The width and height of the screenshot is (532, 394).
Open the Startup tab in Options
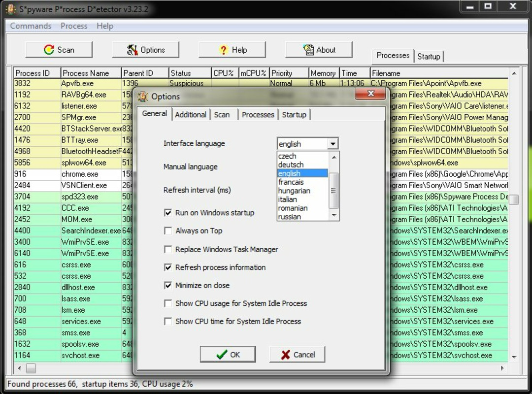pyautogui.click(x=295, y=114)
